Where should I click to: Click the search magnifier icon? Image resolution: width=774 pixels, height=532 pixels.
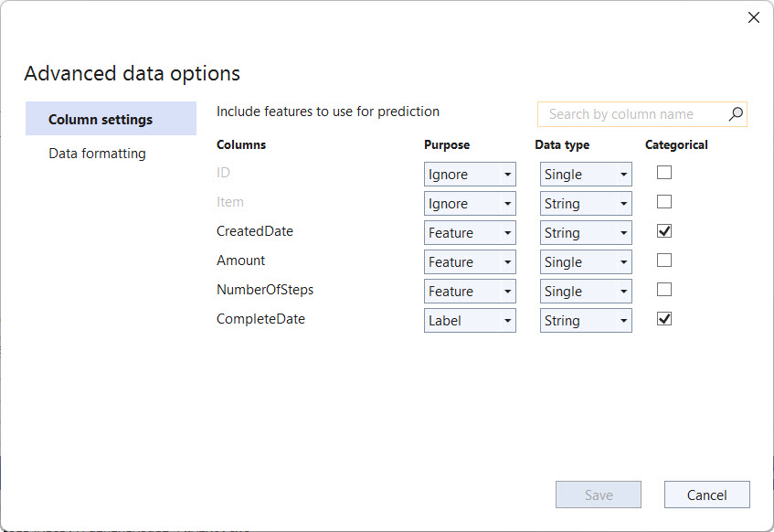point(735,113)
